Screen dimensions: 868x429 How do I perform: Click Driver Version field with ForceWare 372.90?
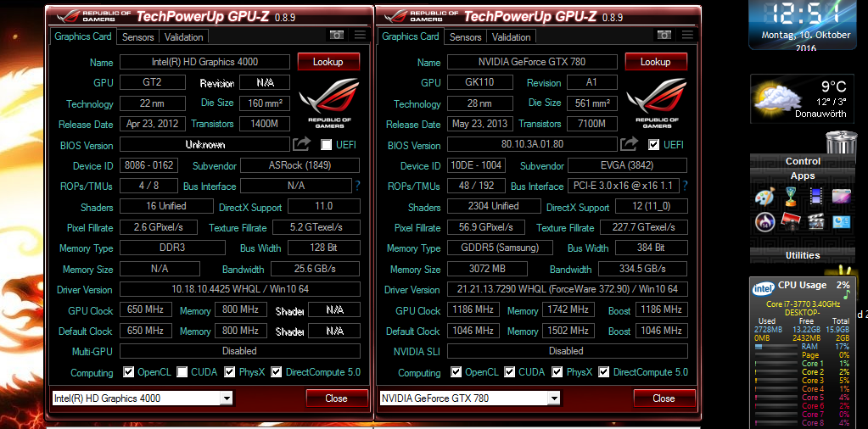[568, 289]
